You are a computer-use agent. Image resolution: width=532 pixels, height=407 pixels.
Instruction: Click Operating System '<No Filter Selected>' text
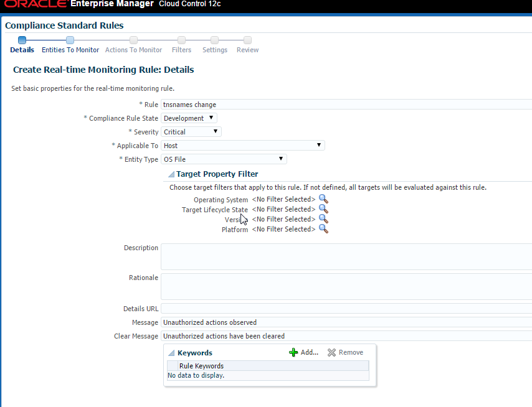pos(283,199)
